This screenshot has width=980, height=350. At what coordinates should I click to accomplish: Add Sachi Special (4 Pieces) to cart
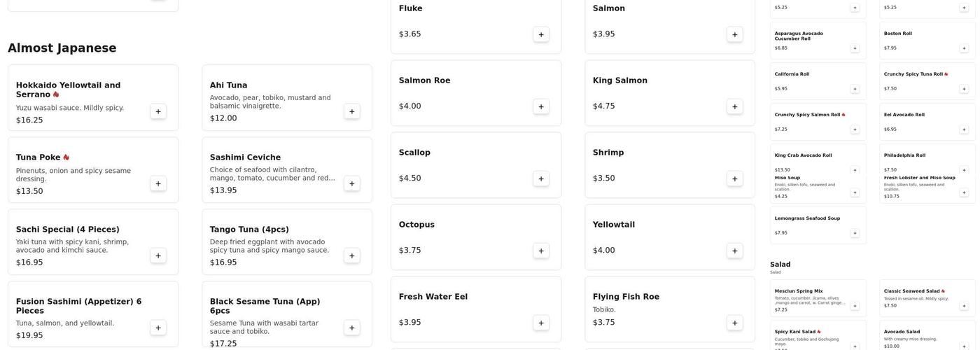point(158,255)
